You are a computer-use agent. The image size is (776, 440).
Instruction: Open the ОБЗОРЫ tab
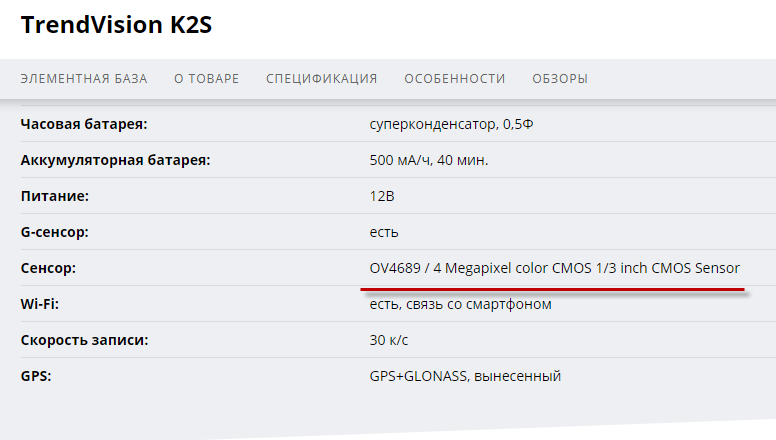point(560,79)
